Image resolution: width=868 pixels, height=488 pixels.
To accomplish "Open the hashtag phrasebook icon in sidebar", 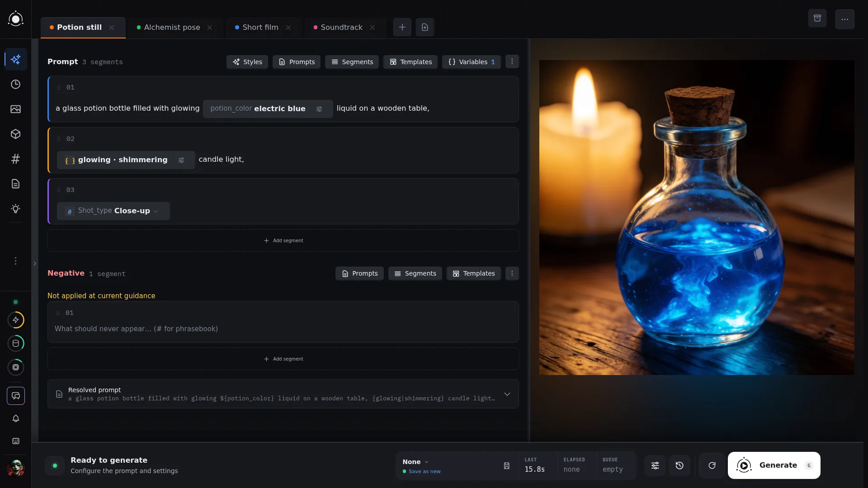I will [16, 159].
